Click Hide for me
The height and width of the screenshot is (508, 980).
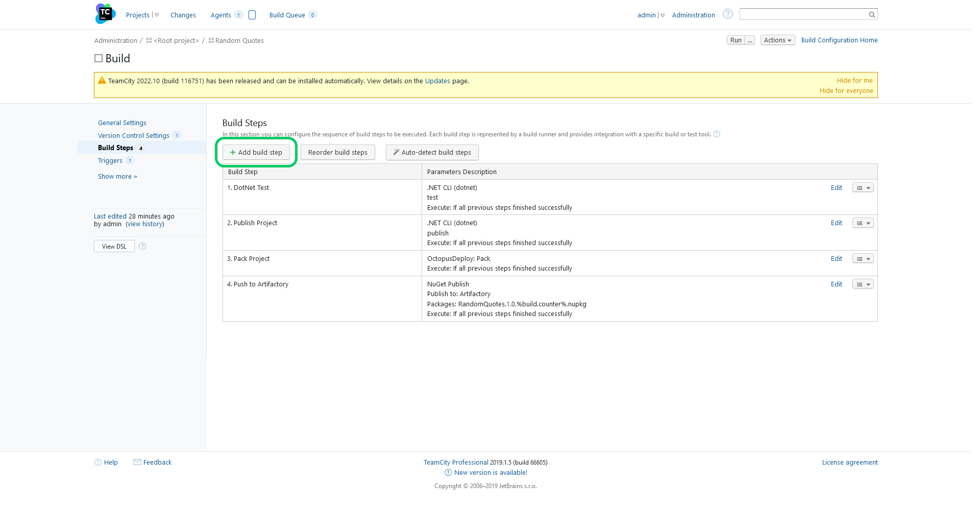(855, 80)
